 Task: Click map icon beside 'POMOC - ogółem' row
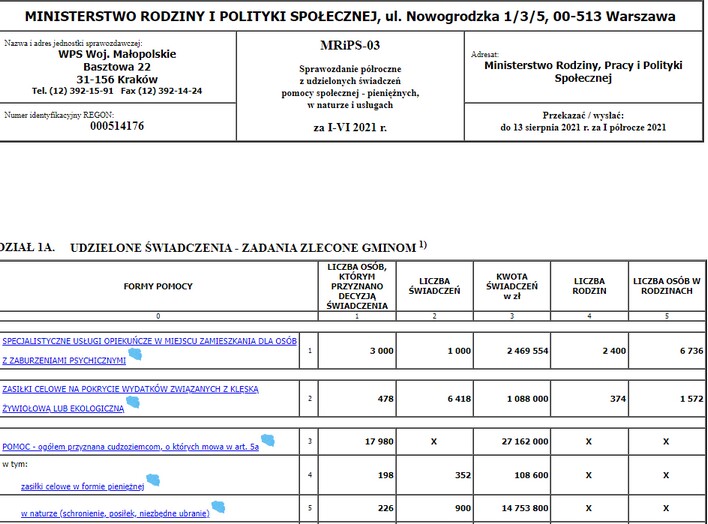[268, 441]
